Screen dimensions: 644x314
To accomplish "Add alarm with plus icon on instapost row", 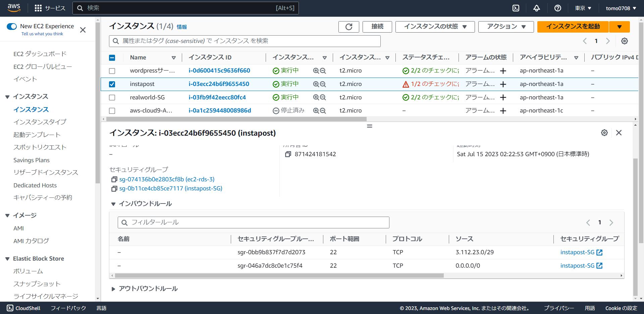I will tap(503, 84).
